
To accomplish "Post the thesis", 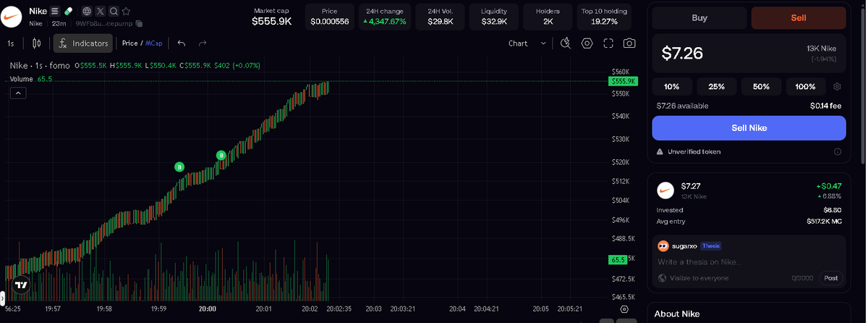I will point(831,278).
